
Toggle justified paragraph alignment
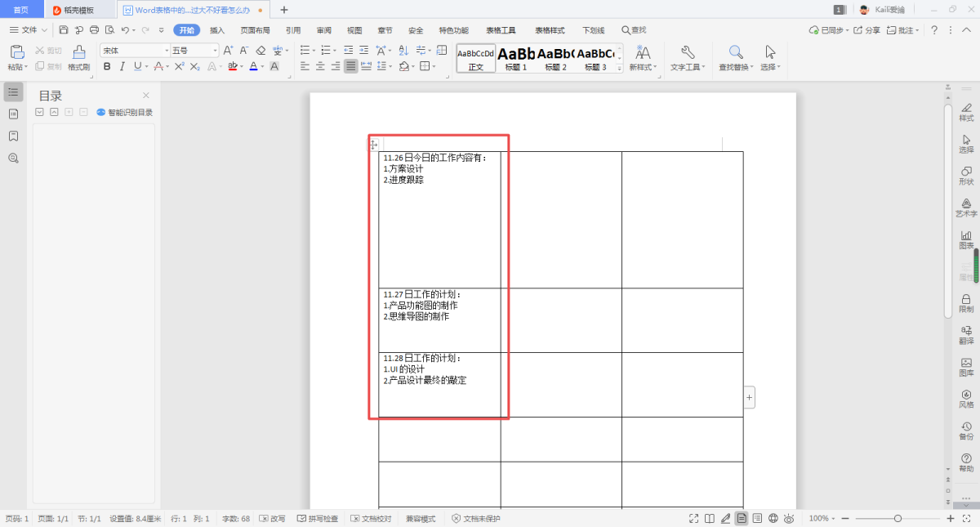[x=350, y=66]
